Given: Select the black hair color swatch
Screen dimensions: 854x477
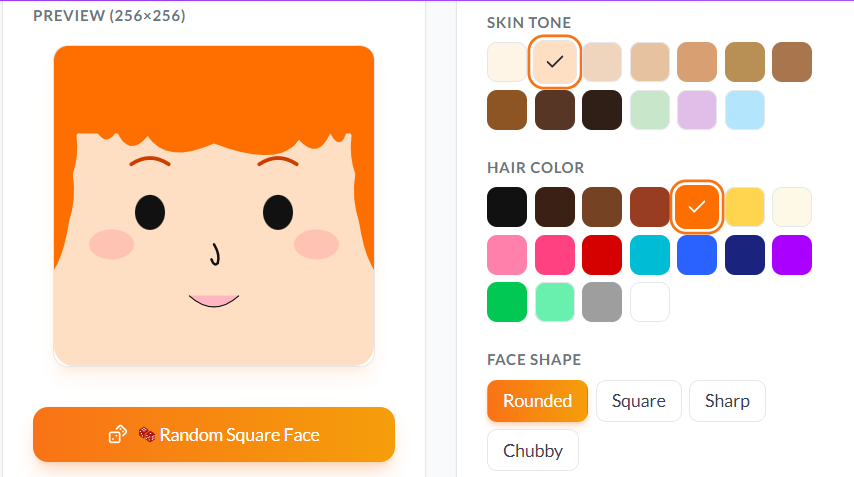Looking at the screenshot, I should click(x=507, y=207).
